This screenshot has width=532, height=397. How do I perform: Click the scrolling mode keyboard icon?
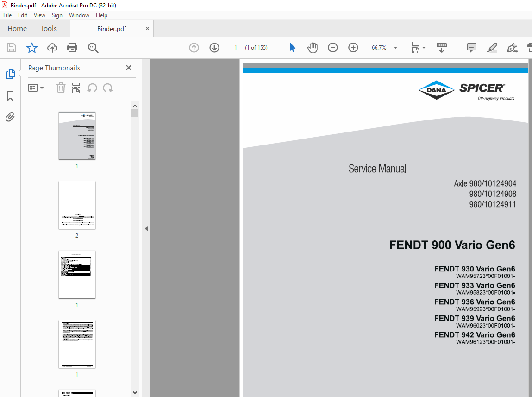[441, 48]
